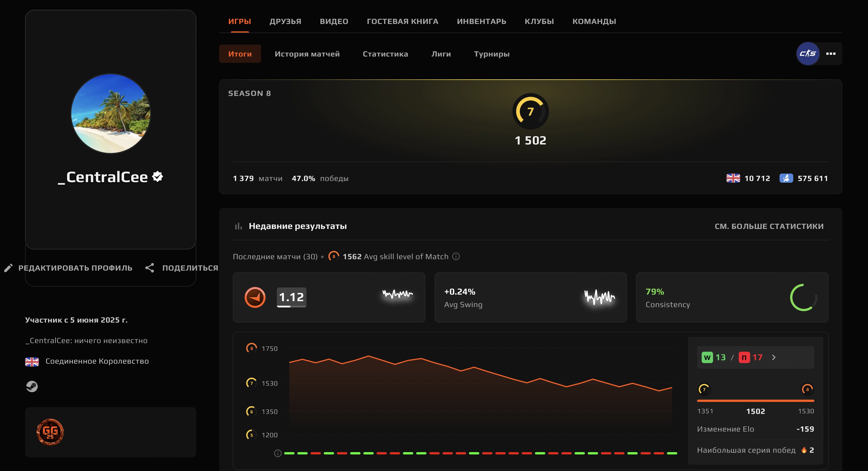Click Участник с 5 июня 2025 г. text

click(76, 320)
